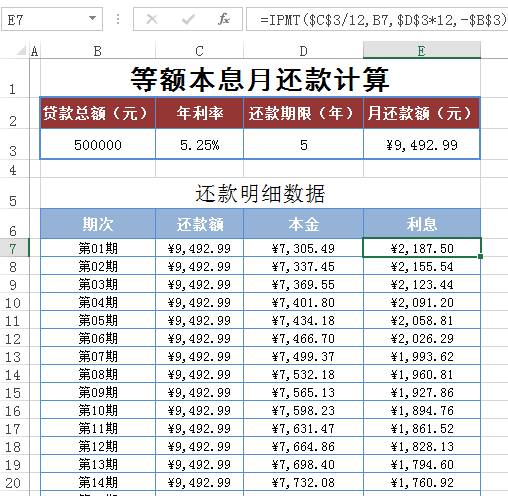Viewport: 508px width, 496px height.
Task: Click the Name Box showing E7
Action: [52, 19]
